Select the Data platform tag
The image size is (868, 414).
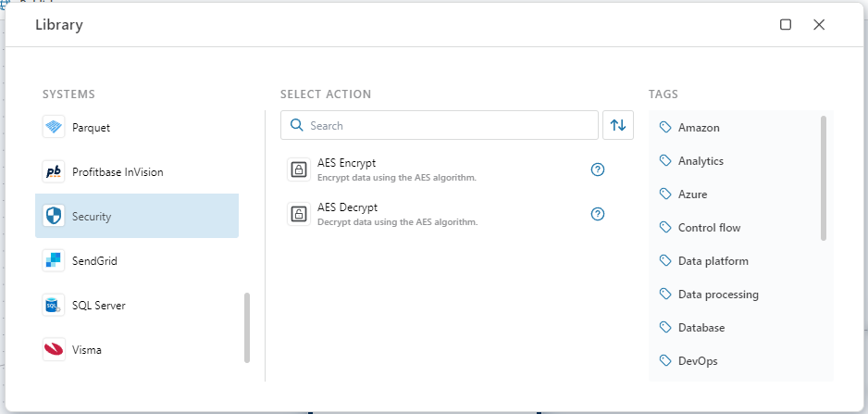coord(713,261)
